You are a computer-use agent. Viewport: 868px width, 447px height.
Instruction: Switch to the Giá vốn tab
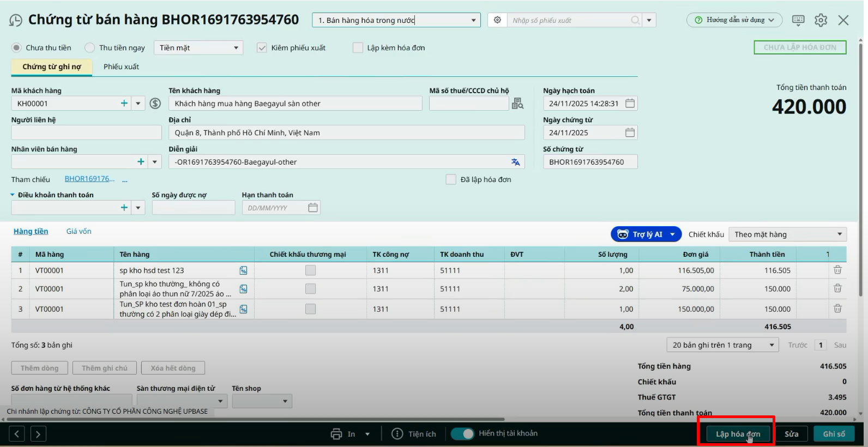[79, 231]
